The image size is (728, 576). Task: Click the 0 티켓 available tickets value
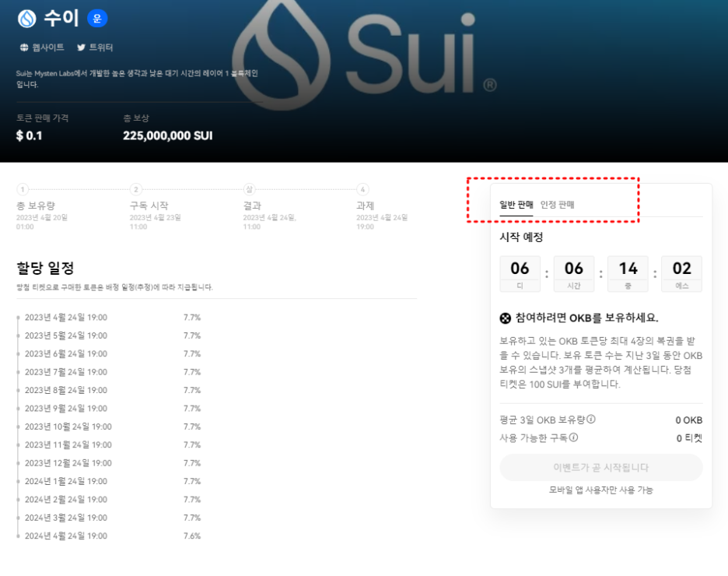[x=689, y=438]
